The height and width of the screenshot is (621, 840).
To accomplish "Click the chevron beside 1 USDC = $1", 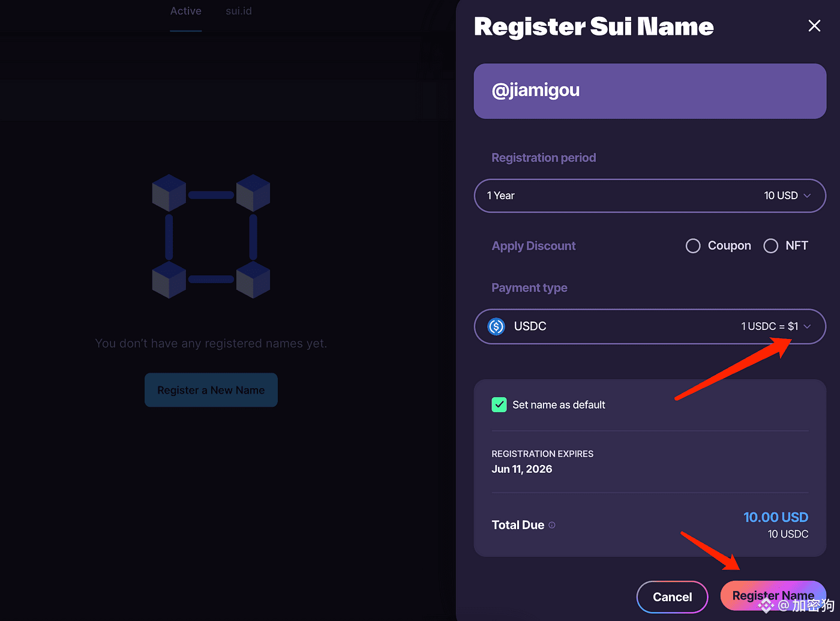I will [x=807, y=326].
